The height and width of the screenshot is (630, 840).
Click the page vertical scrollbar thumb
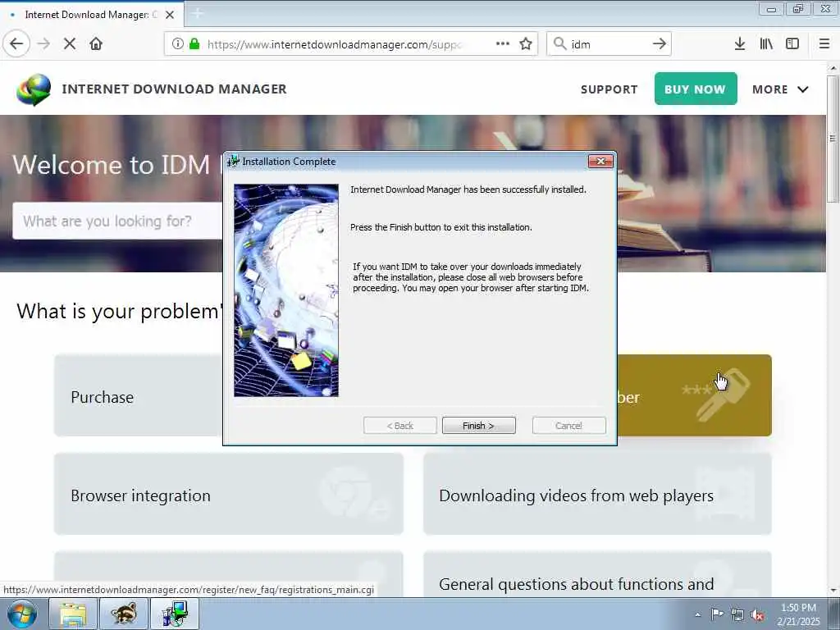832,139
